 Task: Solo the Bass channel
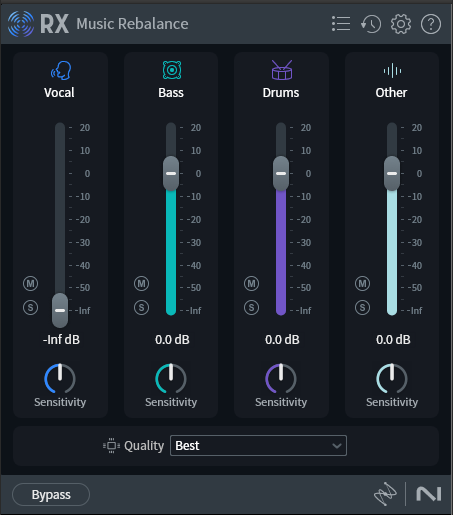click(141, 307)
